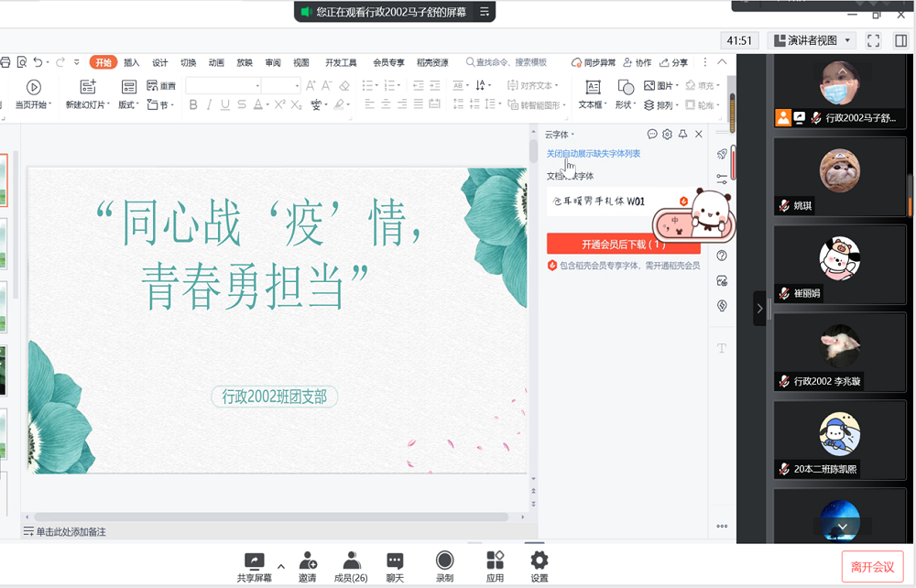916x588 pixels.
Task: Open the 邀请 invite icon
Action: [308, 561]
